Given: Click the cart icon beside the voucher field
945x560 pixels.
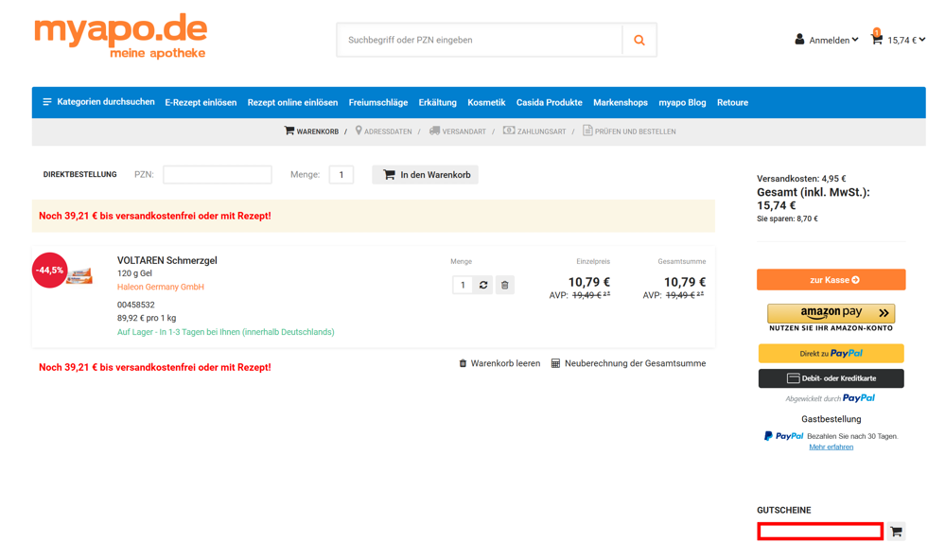Looking at the screenshot, I should 896,532.
